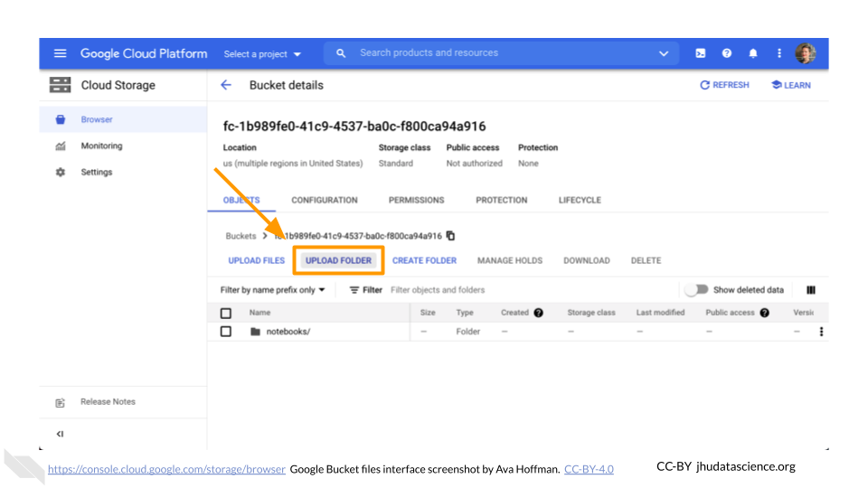This screenshot has width=868, height=488.
Task: Click the Delete button
Action: point(646,260)
